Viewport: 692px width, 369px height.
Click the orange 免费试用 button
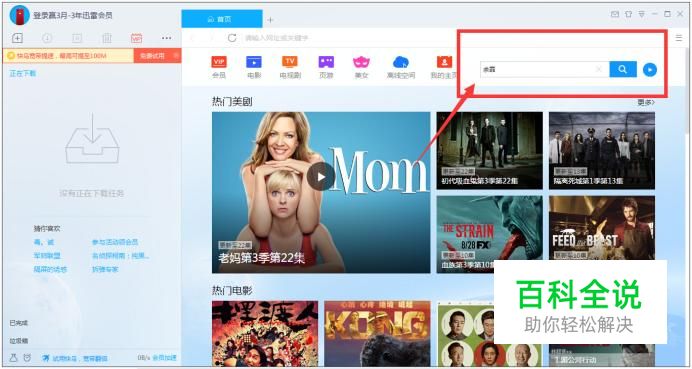pos(152,56)
